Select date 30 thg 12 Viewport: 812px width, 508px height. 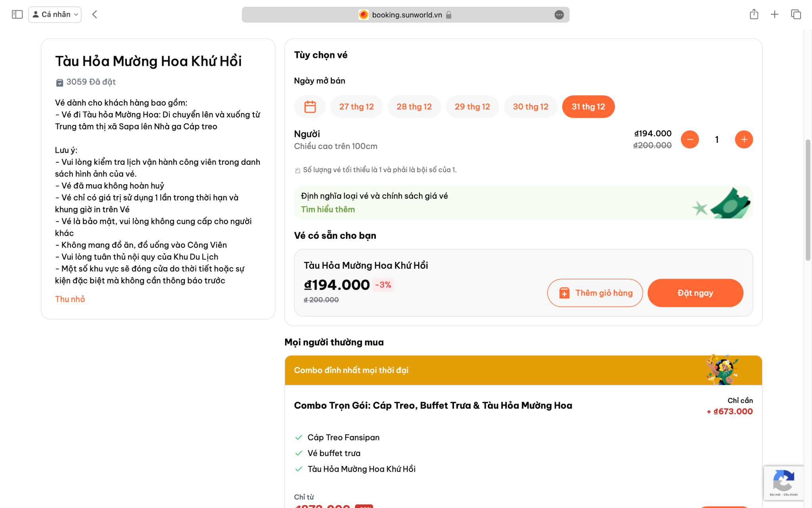coord(530,107)
